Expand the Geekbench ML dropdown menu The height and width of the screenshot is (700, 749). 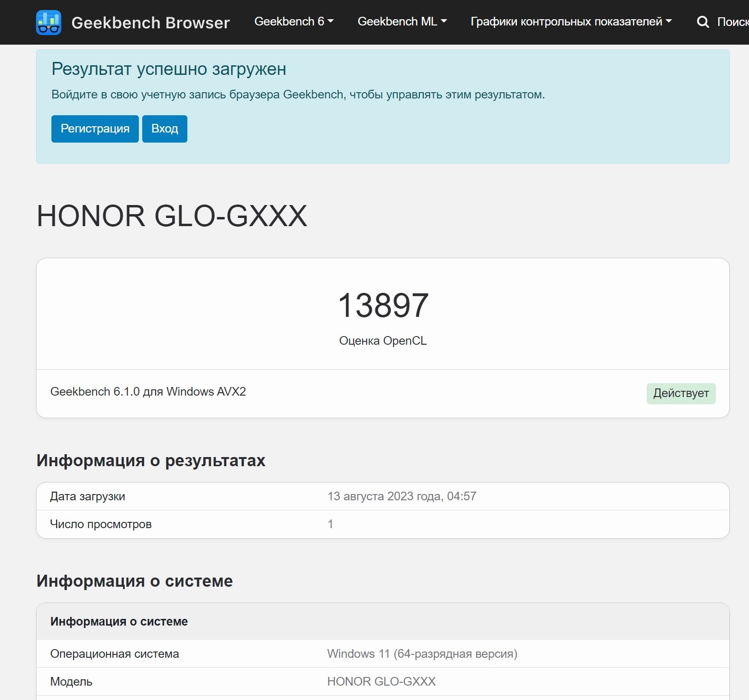(402, 22)
